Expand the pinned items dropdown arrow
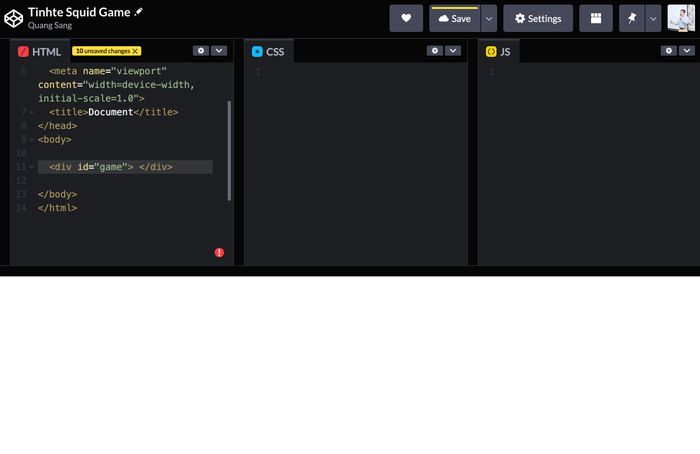Viewport: 700px width, 454px height. pyautogui.click(x=653, y=18)
